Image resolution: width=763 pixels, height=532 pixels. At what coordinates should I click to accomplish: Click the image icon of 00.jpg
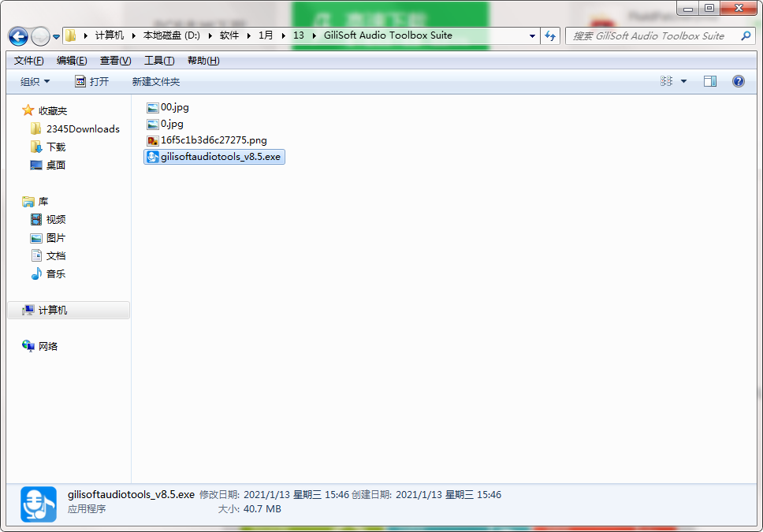[x=153, y=108]
